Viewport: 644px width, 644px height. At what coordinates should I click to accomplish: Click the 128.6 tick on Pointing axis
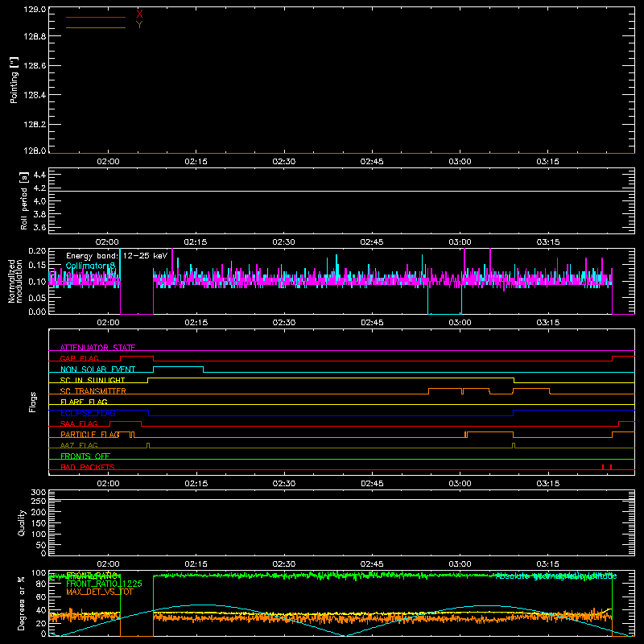[35, 66]
